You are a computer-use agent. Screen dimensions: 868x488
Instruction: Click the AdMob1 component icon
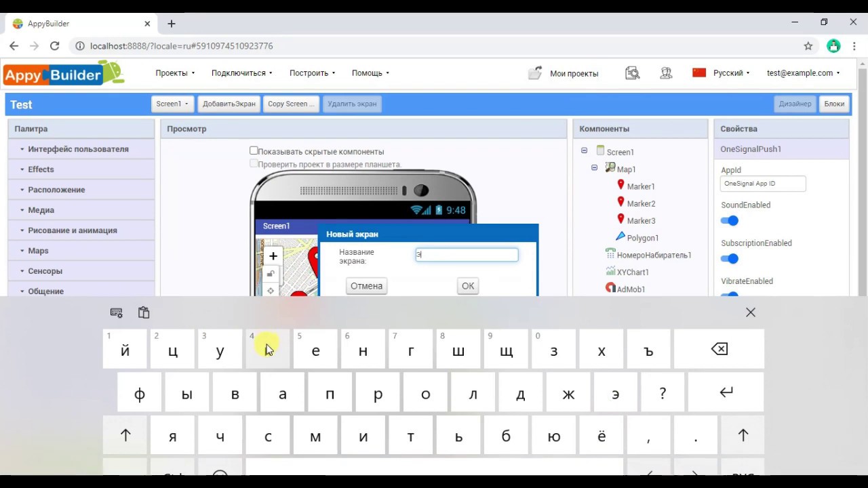pyautogui.click(x=610, y=288)
